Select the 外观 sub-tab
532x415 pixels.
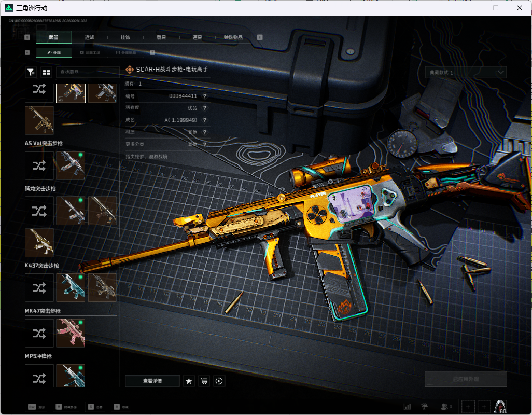click(x=53, y=52)
